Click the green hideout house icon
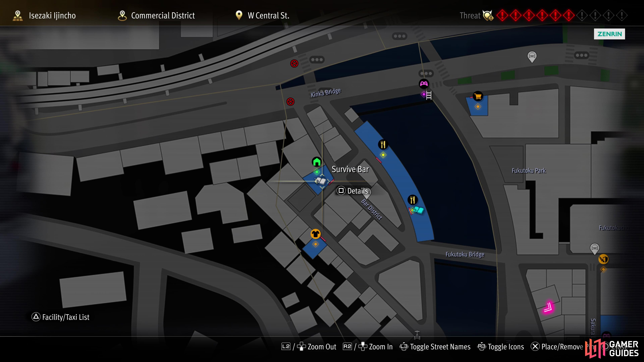Screen dimensions: 644x362 click(316, 162)
